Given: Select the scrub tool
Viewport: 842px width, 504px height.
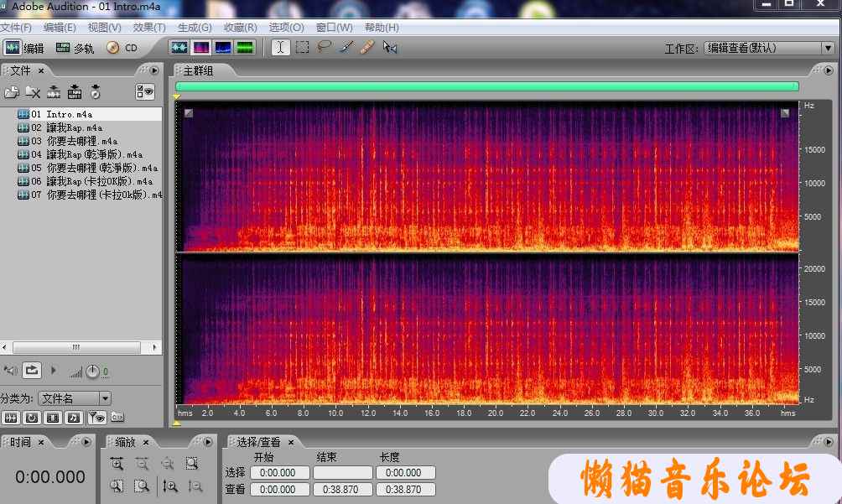Looking at the screenshot, I should point(390,47).
